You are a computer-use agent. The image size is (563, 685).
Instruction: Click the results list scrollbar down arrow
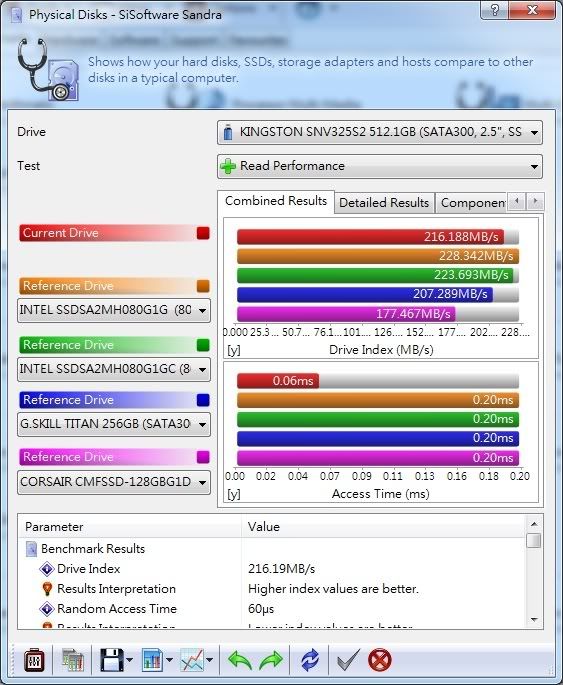click(x=534, y=619)
